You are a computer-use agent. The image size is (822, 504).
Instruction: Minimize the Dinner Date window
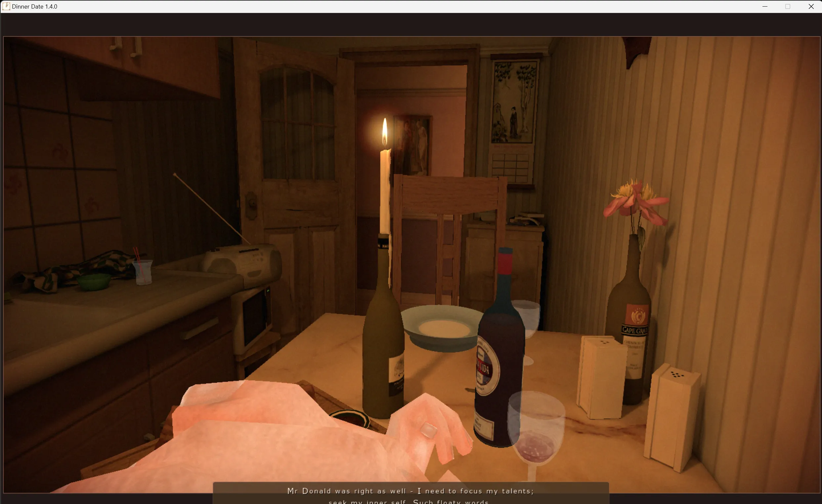[x=765, y=6]
